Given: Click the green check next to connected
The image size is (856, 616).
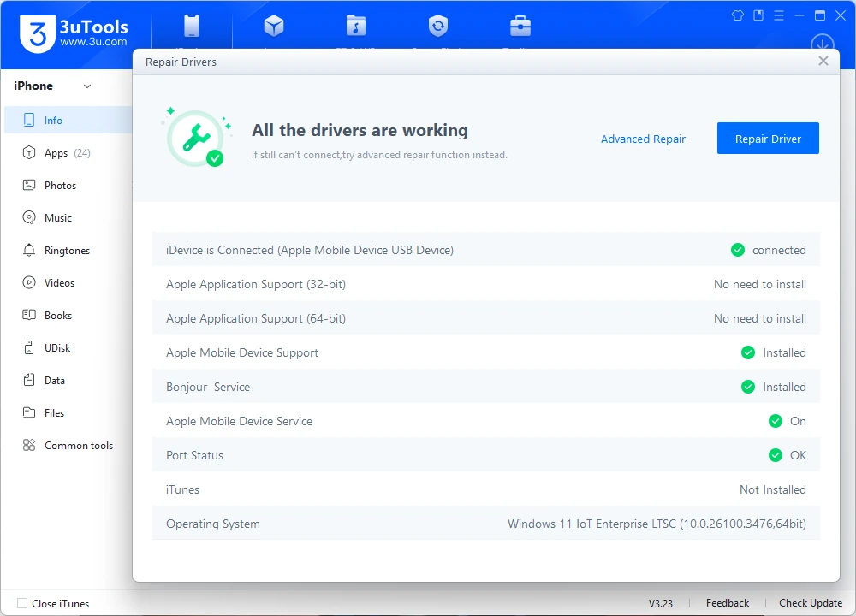Looking at the screenshot, I should pyautogui.click(x=738, y=250).
